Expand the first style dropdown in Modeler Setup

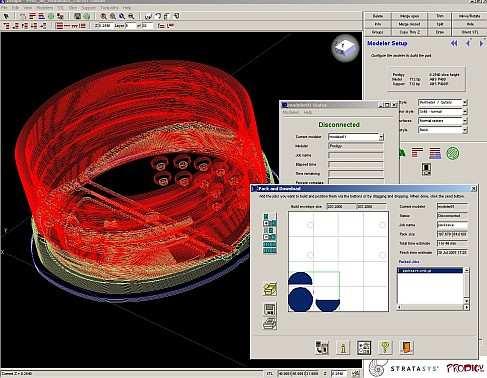tap(465, 102)
